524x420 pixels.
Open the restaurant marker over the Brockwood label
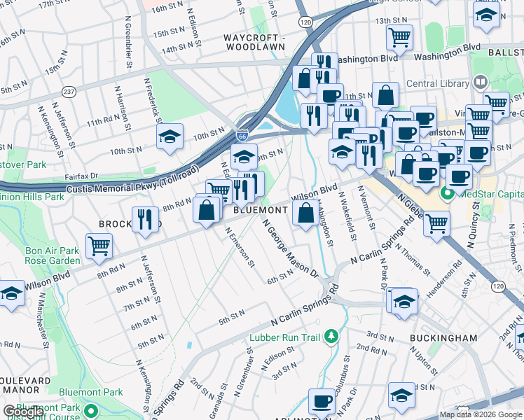145,220
